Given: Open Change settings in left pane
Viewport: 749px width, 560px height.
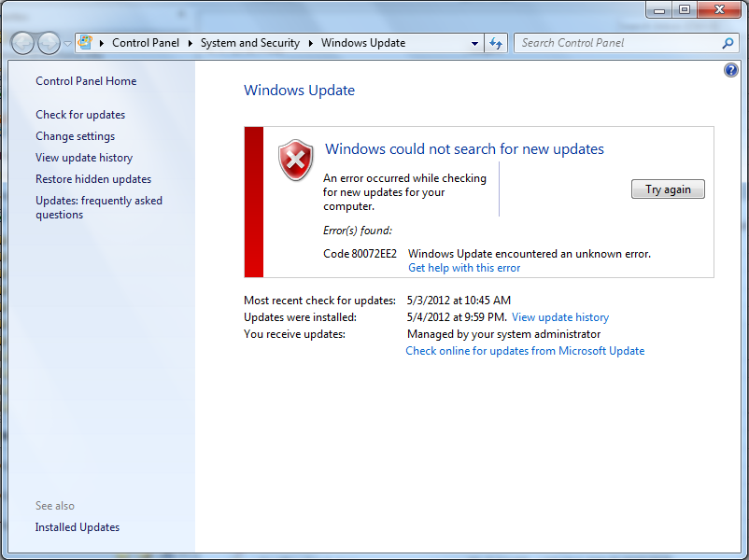Looking at the screenshot, I should pyautogui.click(x=75, y=136).
